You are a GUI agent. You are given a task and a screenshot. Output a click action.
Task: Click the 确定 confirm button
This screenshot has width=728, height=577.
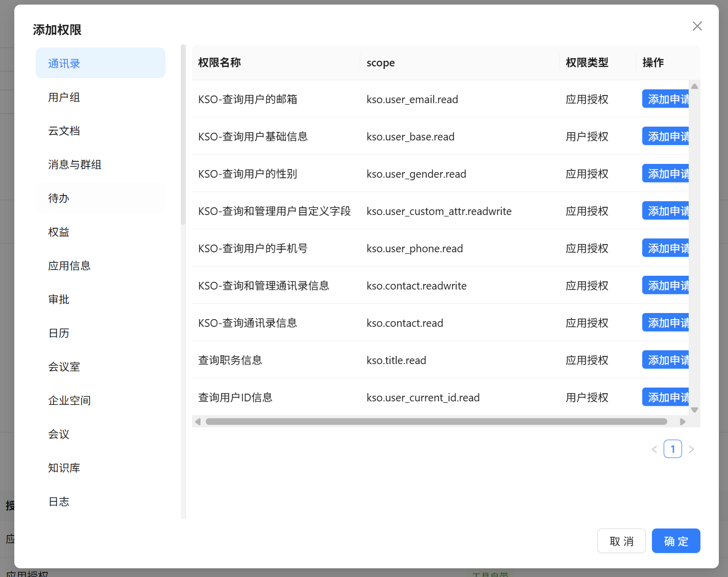[x=675, y=541]
